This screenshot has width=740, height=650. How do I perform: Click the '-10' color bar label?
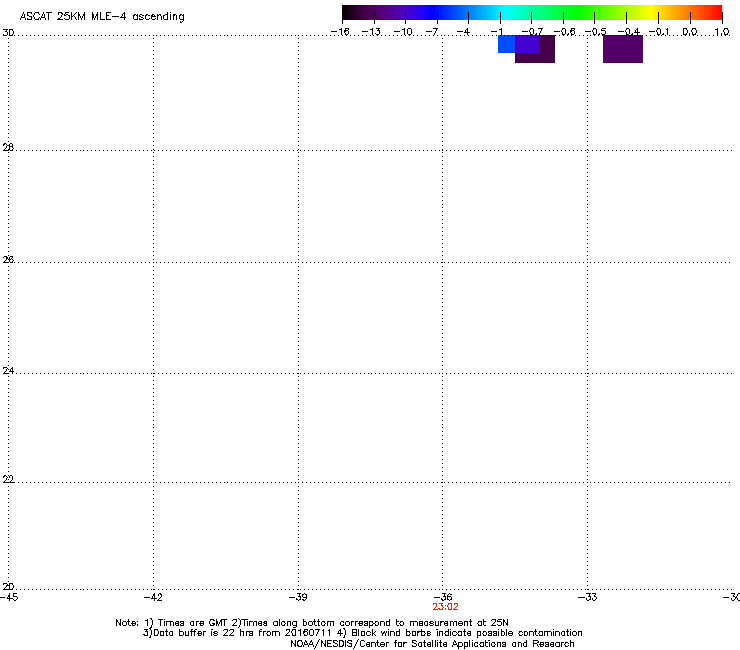403,32
